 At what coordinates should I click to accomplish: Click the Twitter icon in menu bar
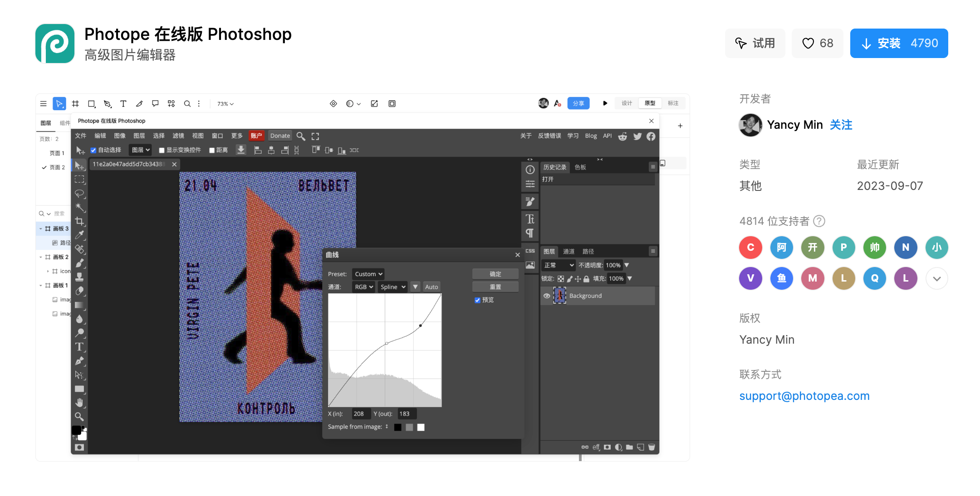637,136
